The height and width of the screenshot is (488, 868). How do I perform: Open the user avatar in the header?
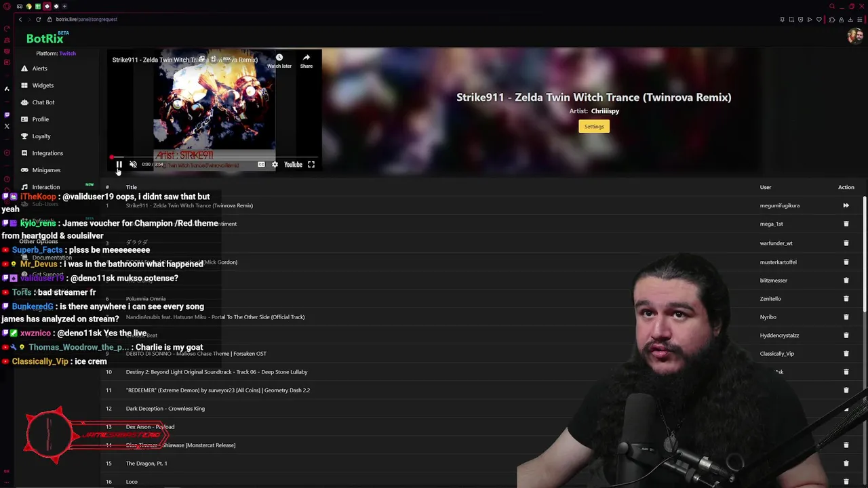pyautogui.click(x=854, y=37)
